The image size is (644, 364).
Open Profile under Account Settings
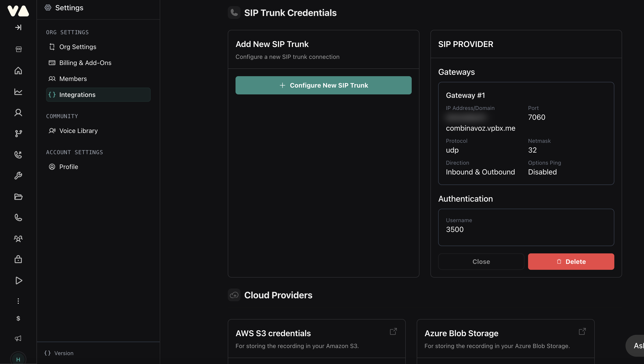68,167
